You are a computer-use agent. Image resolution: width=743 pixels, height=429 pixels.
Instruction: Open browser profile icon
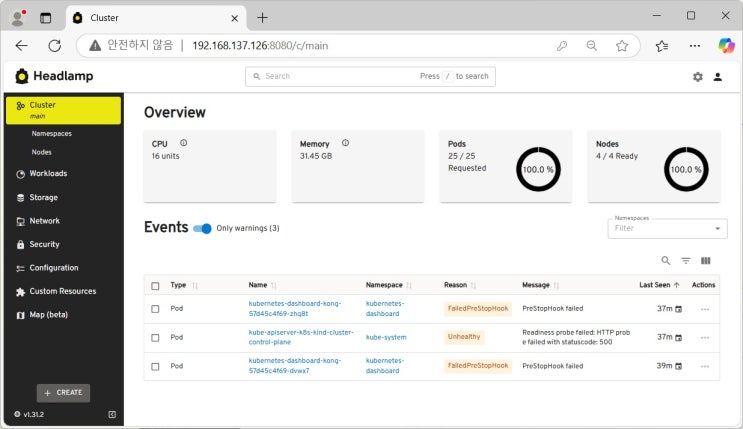click(x=18, y=18)
